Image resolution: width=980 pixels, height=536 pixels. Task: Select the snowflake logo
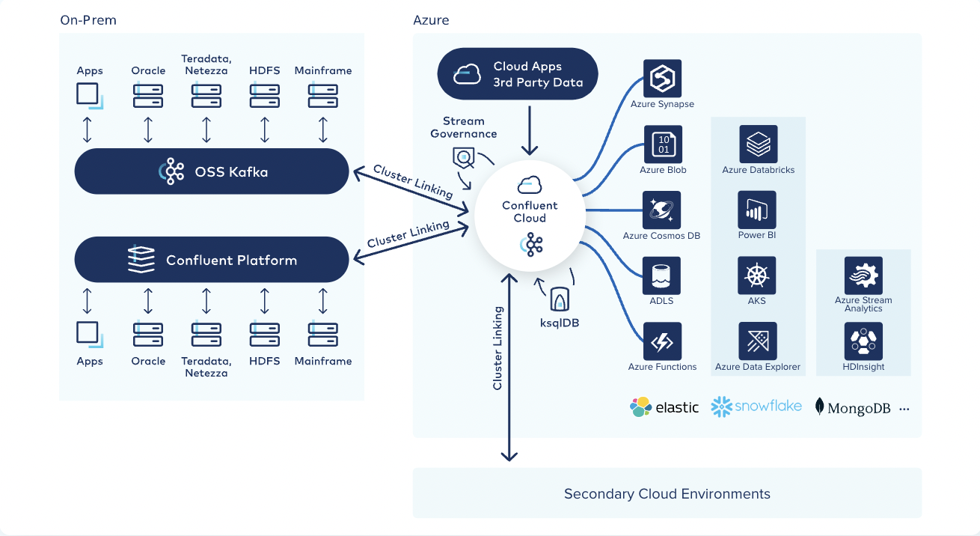756,405
